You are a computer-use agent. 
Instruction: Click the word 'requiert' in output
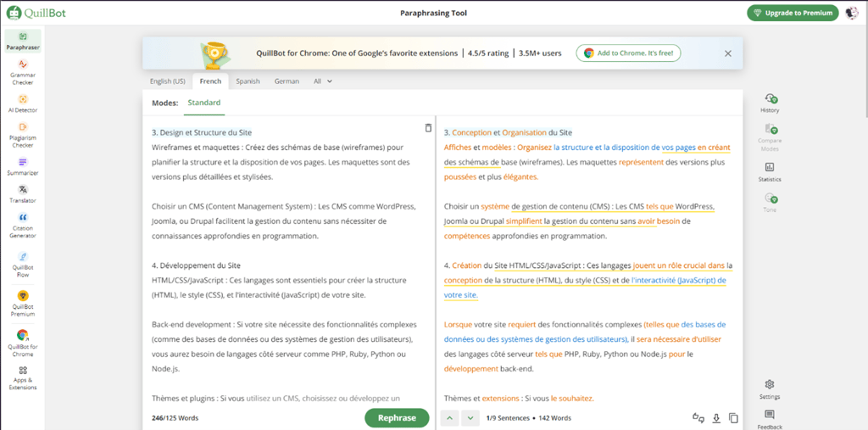pos(522,324)
